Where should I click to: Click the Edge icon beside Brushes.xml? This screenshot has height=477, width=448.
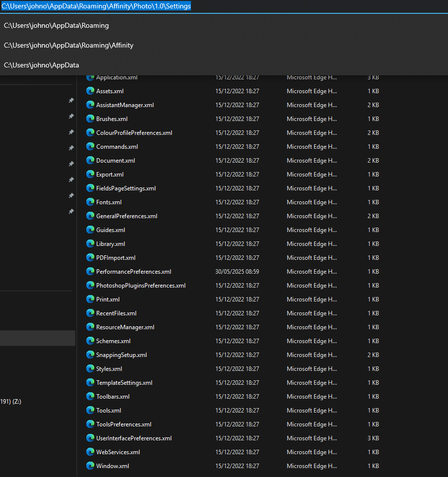pos(90,119)
